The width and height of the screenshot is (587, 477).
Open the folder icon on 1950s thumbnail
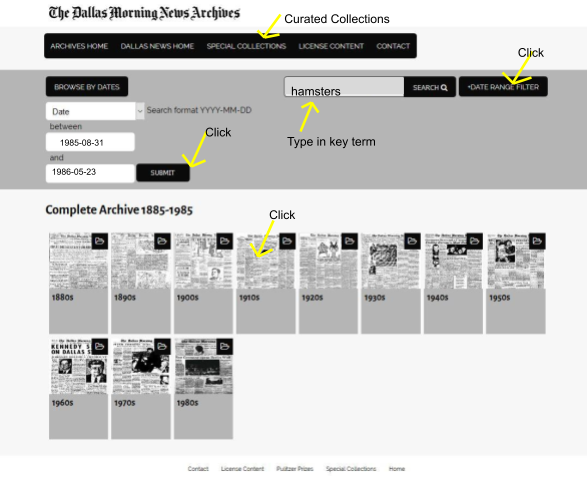pos(537,241)
